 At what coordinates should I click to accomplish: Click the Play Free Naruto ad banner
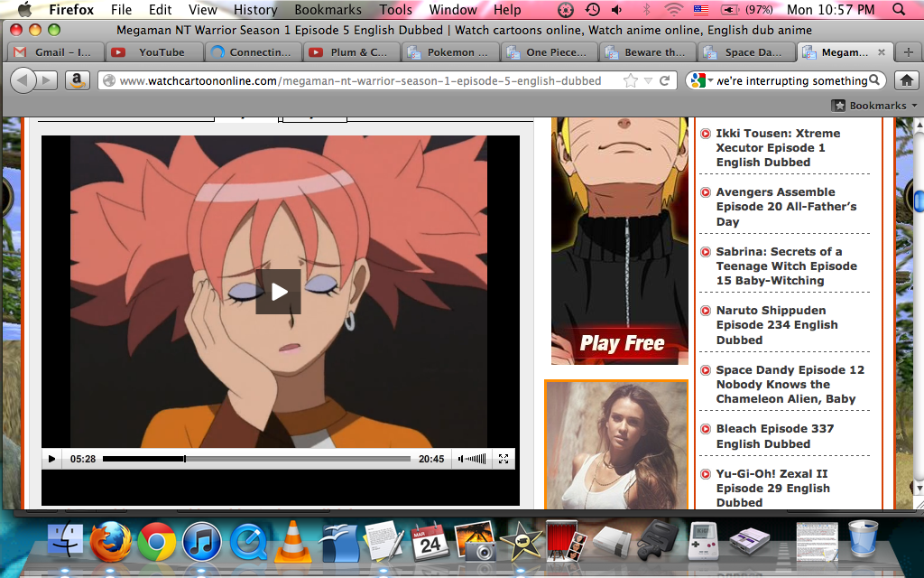tap(619, 240)
